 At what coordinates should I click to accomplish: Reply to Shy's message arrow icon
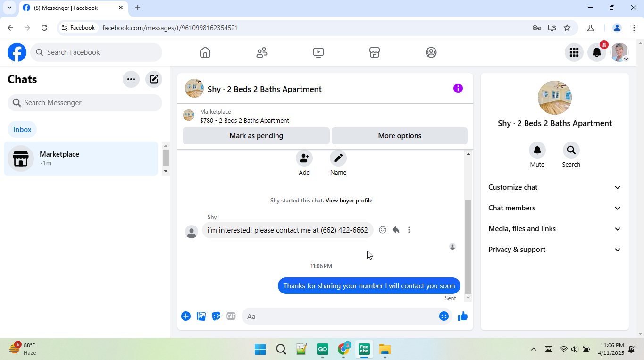coord(396,230)
